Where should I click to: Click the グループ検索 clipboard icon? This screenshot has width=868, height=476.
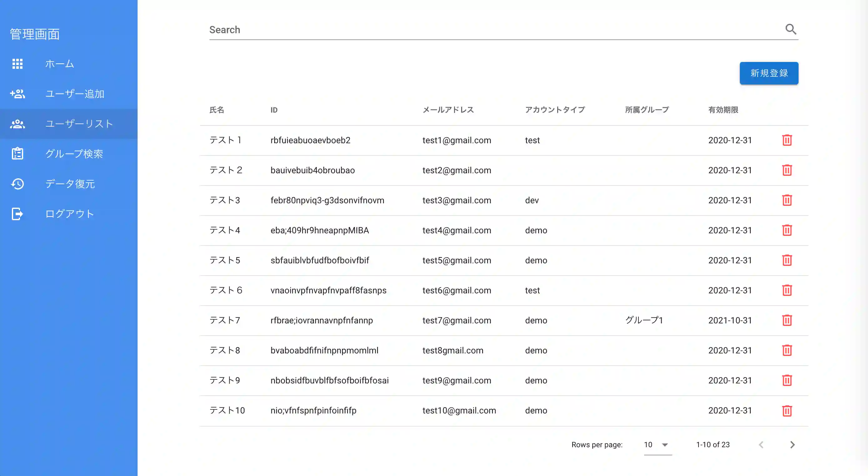pos(18,154)
